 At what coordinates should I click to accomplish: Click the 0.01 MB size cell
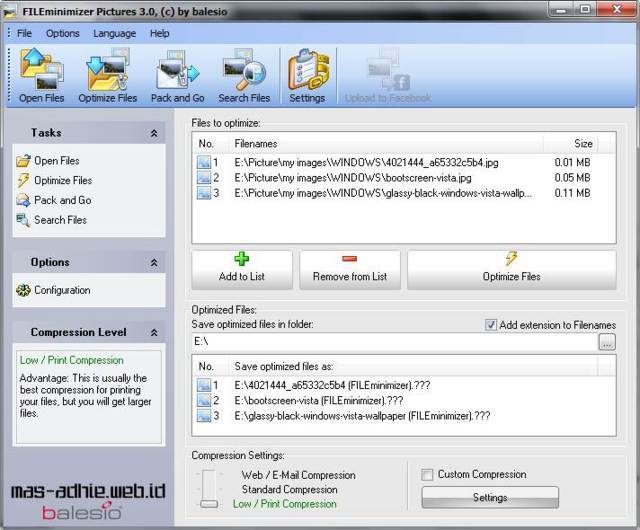pos(572,163)
